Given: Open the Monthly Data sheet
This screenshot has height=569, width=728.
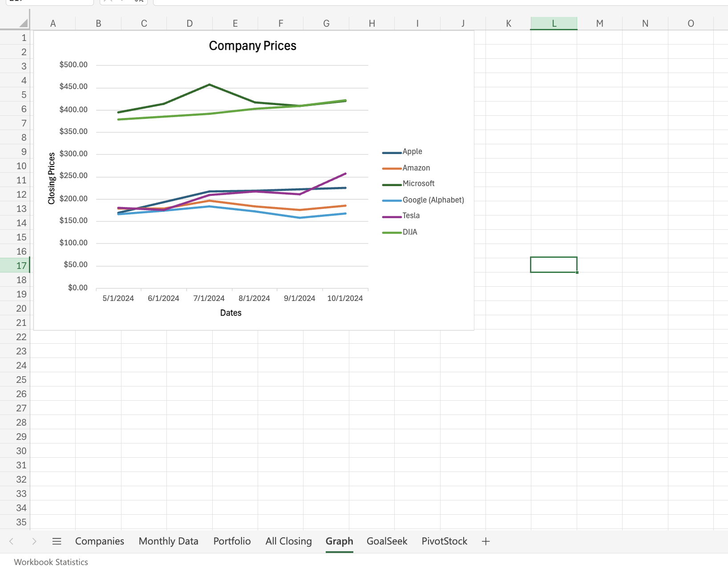Looking at the screenshot, I should click(x=168, y=541).
